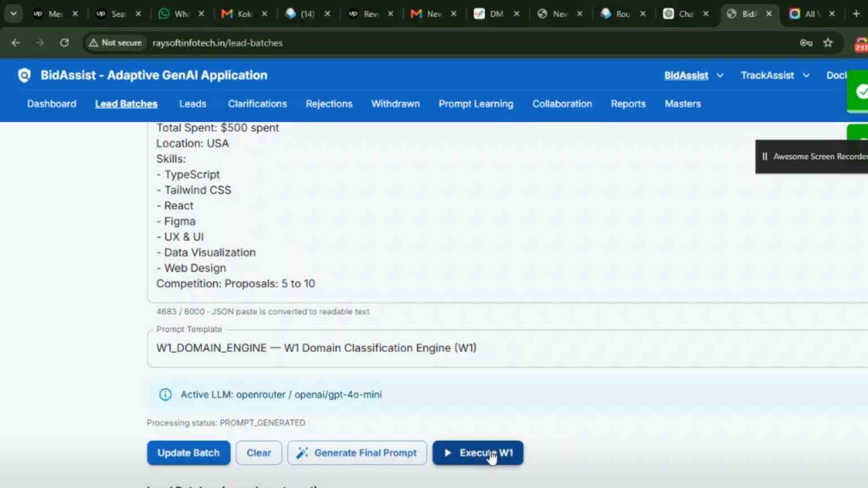This screenshot has width=868, height=488.
Task: Bookmark this page with the star icon
Action: point(828,43)
